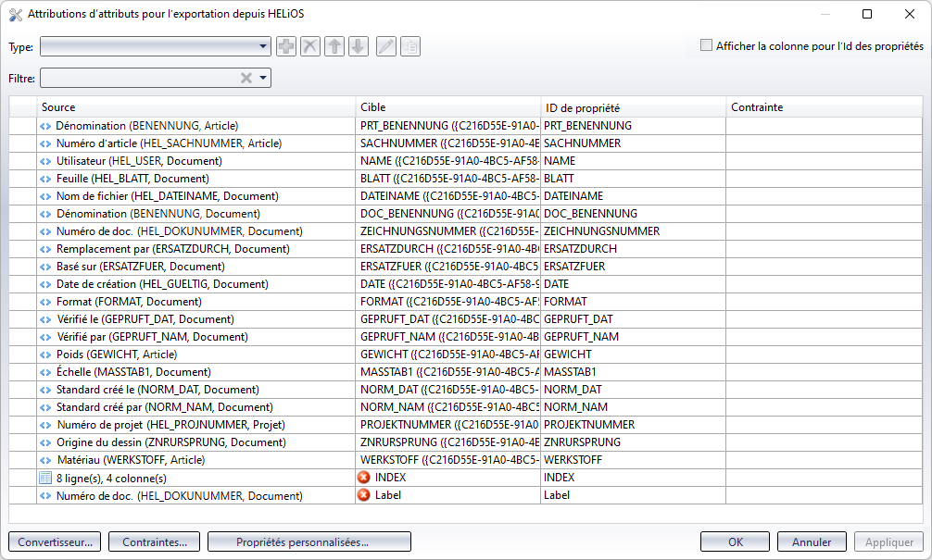This screenshot has height=560, width=932.
Task: Click the add row plus icon
Action: coord(286,46)
